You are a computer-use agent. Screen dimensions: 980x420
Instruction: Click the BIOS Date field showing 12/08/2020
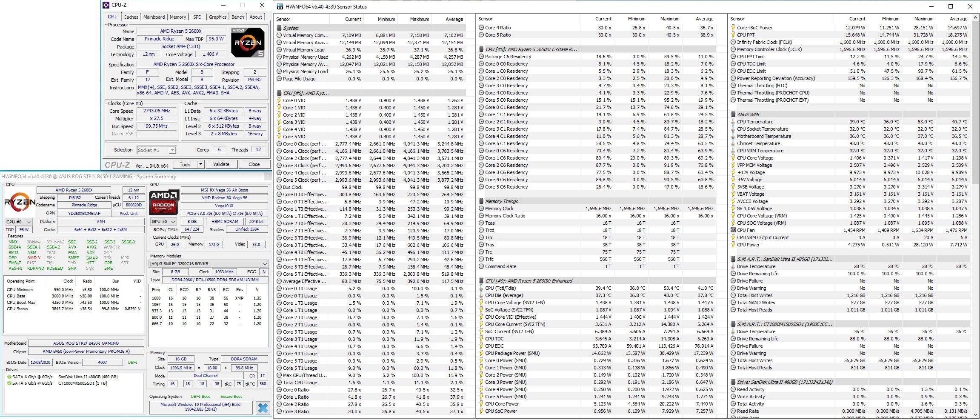(40, 363)
